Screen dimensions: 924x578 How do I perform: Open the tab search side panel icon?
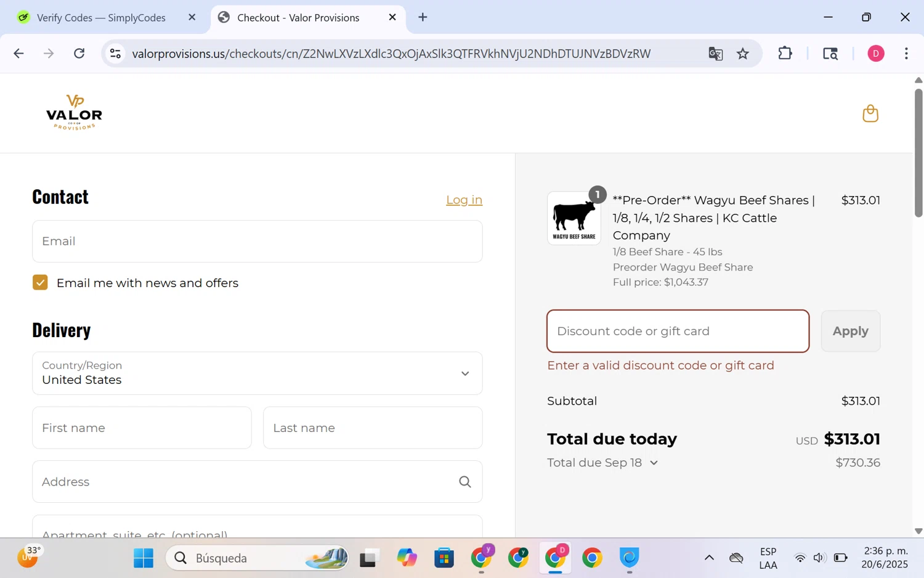click(830, 54)
